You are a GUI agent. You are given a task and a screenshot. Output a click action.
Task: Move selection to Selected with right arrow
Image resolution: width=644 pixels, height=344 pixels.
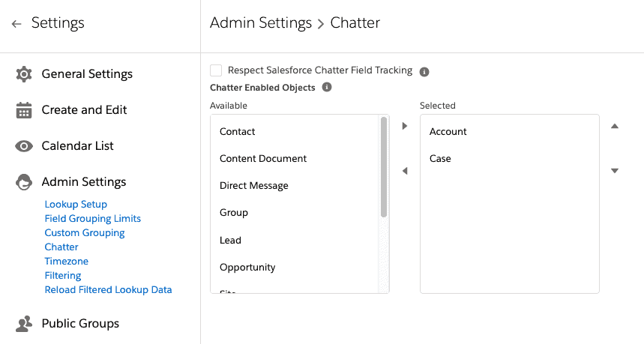point(405,126)
